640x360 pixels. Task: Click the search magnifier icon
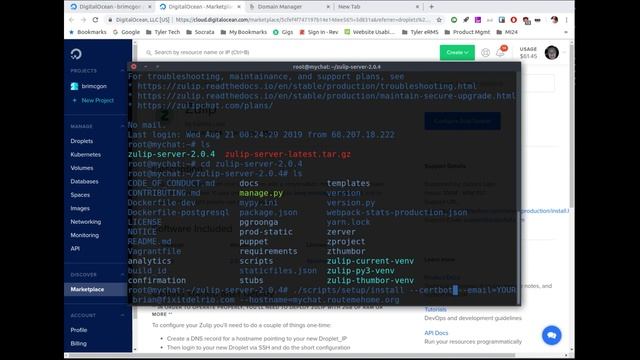coord(149,52)
